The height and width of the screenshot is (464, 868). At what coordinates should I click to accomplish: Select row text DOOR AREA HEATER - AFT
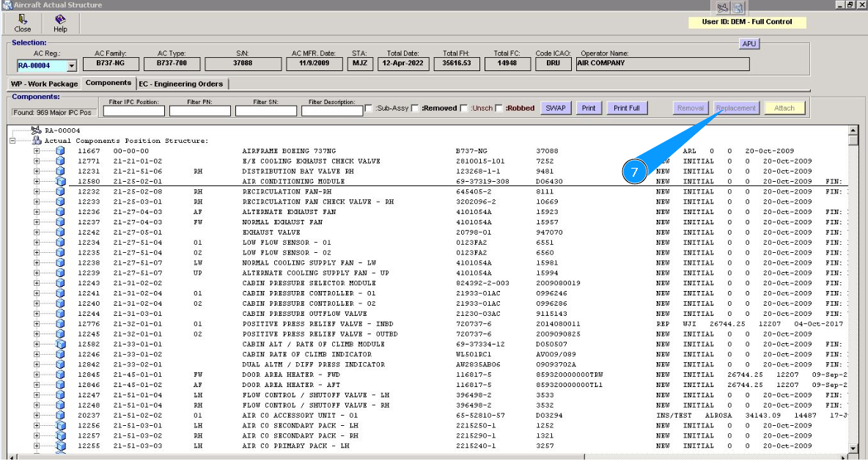[291, 385]
